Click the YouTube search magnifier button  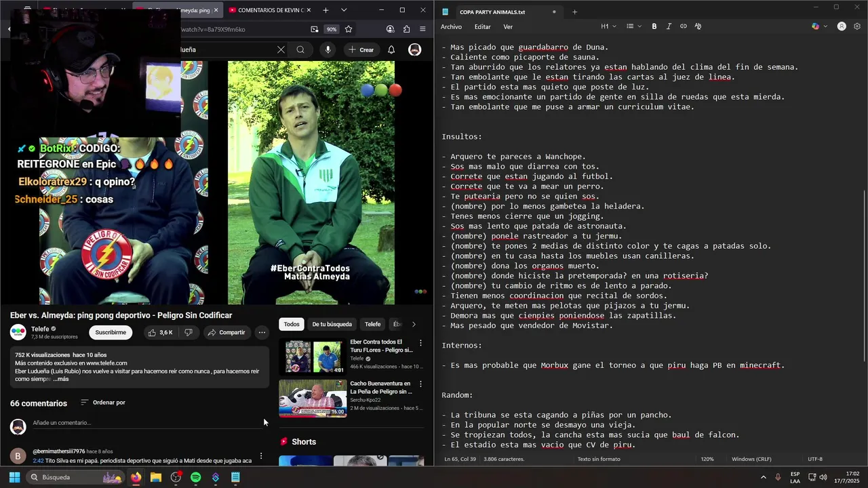pyautogui.click(x=300, y=49)
